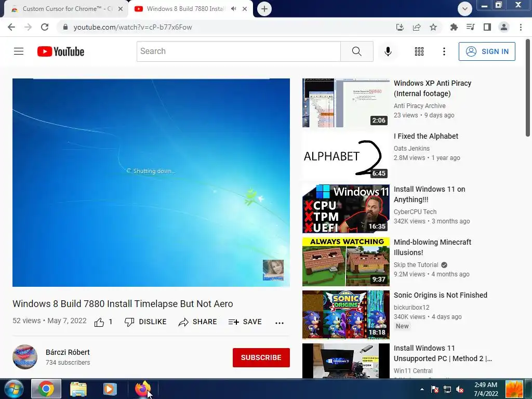Click the DISLIKE thumbs down button
Image resolution: width=532 pixels, height=399 pixels.
[x=145, y=322]
